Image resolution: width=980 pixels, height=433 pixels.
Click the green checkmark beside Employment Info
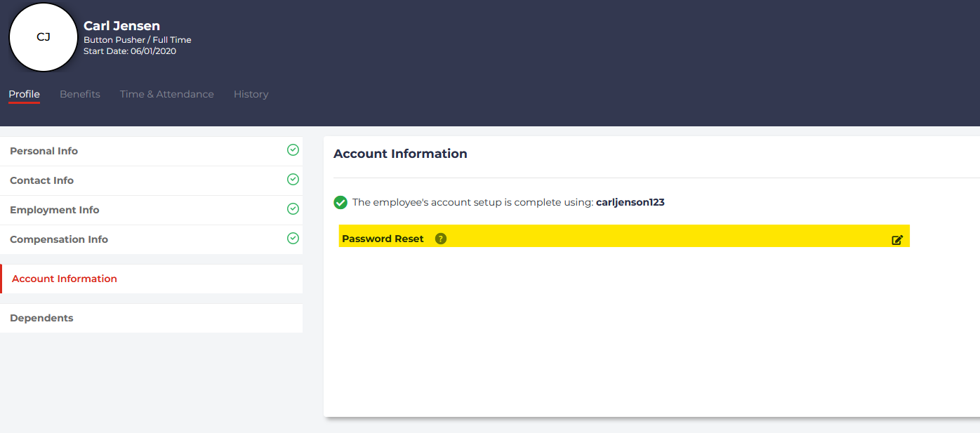pyautogui.click(x=293, y=208)
